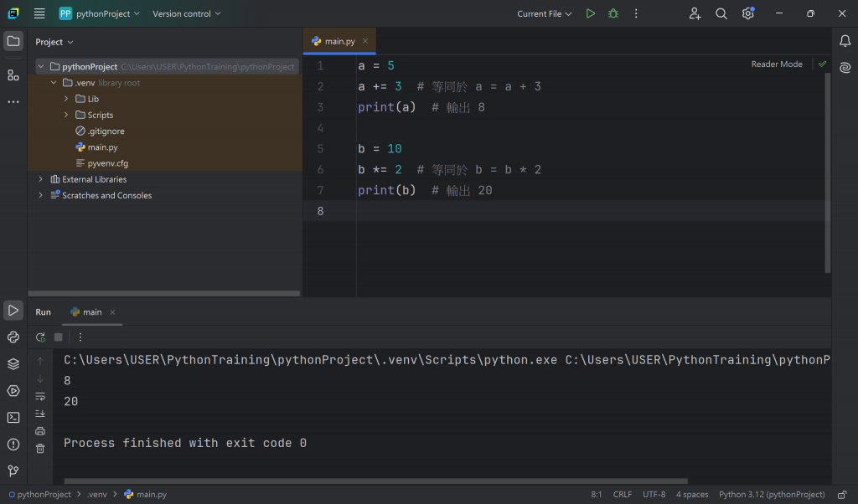Expand the Lib folder
This screenshot has height=504, width=858.
(x=67, y=99)
